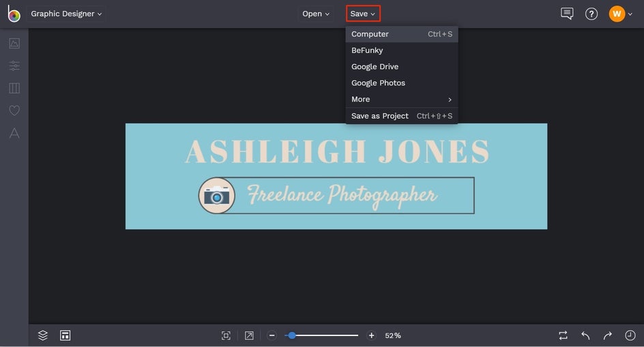The height and width of the screenshot is (347, 644).
Task: Open the Templates columns sidebar icon
Action: point(14,88)
